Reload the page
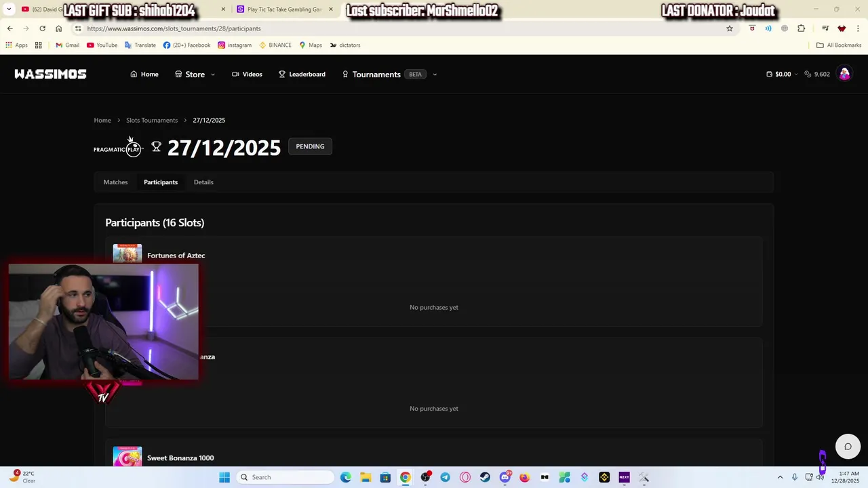 click(42, 28)
